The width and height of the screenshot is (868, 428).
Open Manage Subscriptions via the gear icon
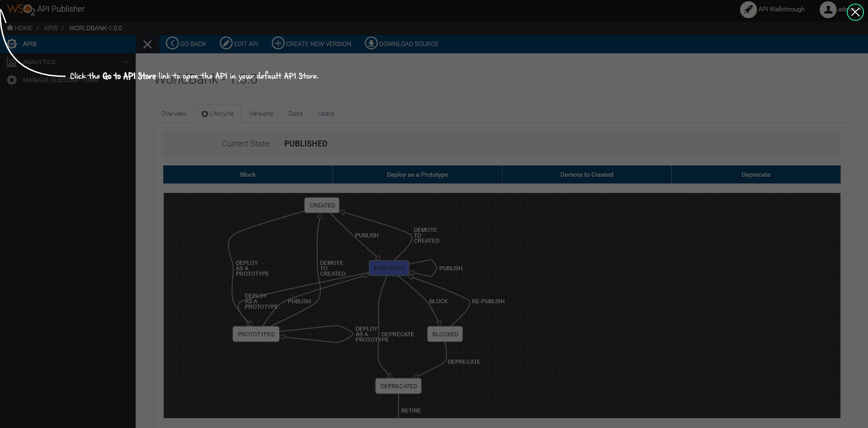coord(11,80)
